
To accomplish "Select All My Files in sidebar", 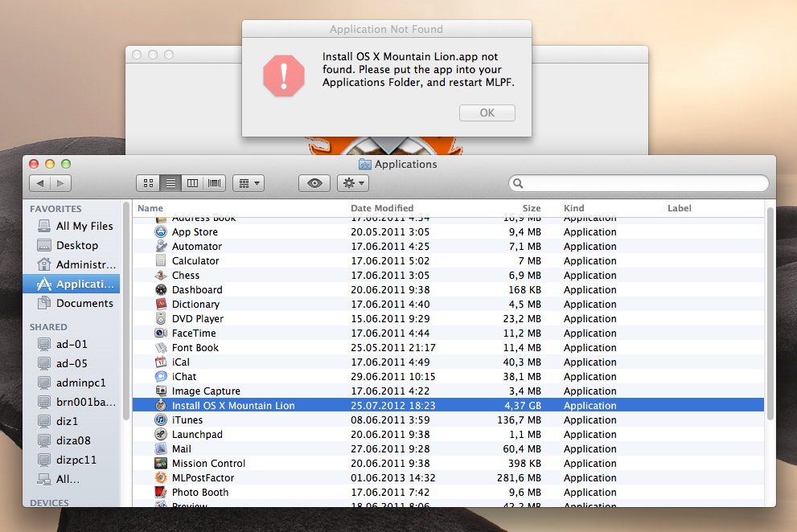I will coord(72,226).
